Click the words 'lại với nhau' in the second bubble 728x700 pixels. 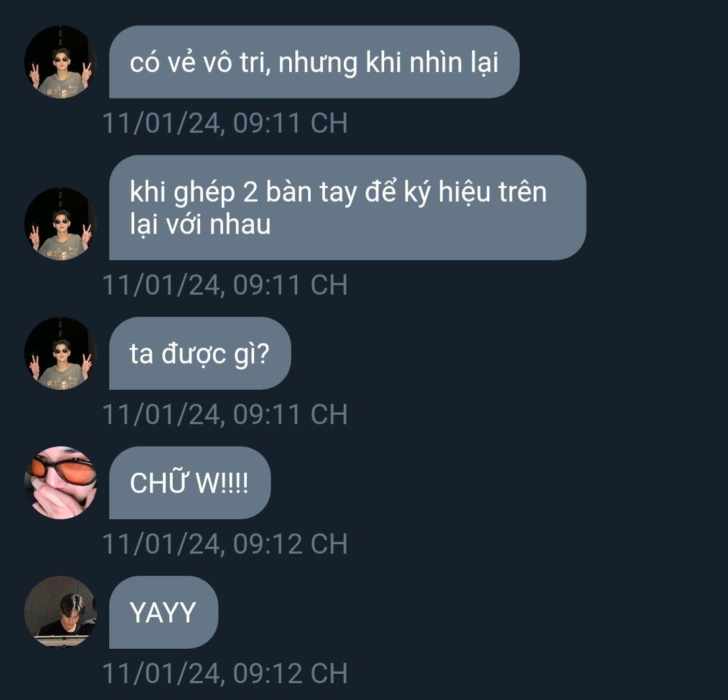pyautogui.click(x=200, y=225)
